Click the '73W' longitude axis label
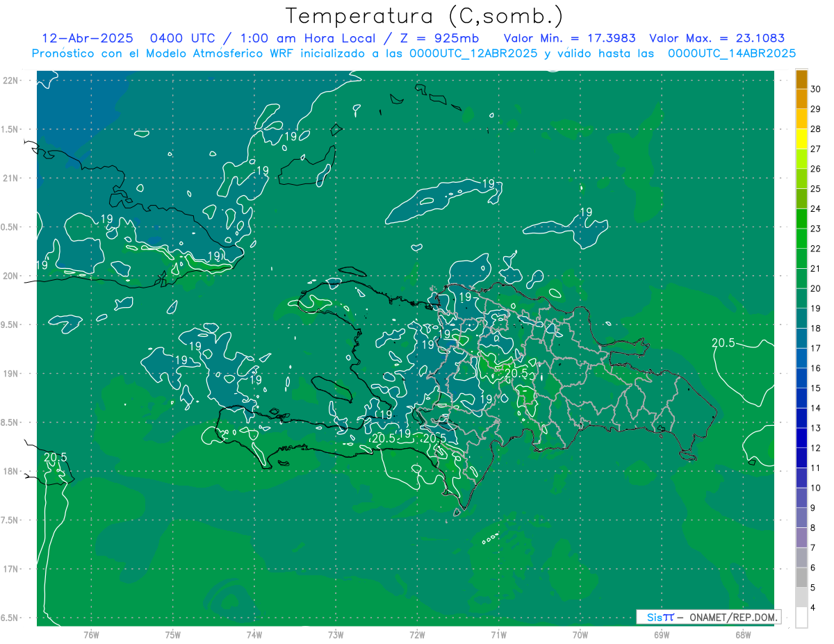 (x=336, y=635)
